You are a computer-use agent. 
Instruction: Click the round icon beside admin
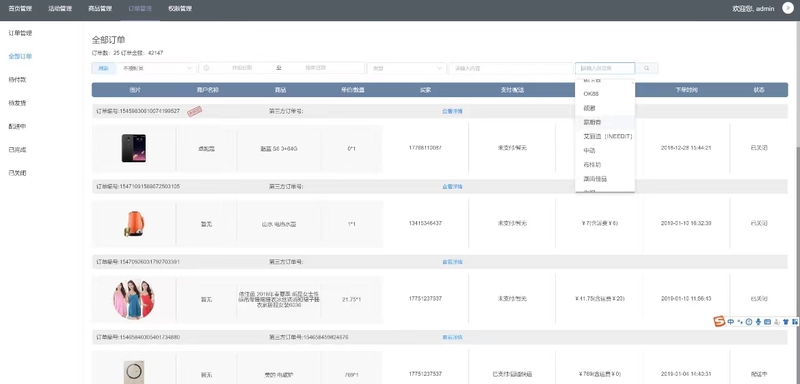(x=788, y=8)
